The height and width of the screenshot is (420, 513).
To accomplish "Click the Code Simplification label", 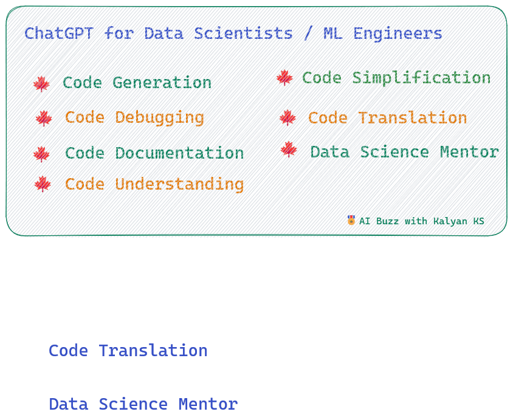I will [396, 78].
